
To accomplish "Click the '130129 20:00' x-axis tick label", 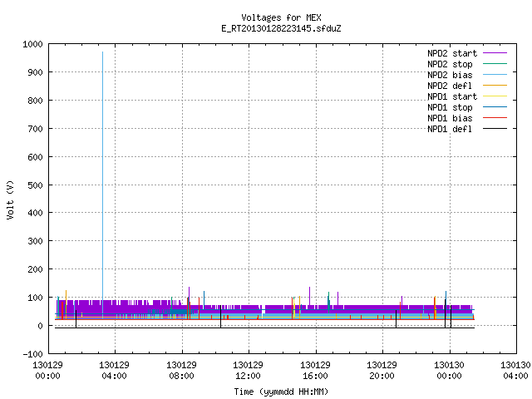I will (x=382, y=370).
